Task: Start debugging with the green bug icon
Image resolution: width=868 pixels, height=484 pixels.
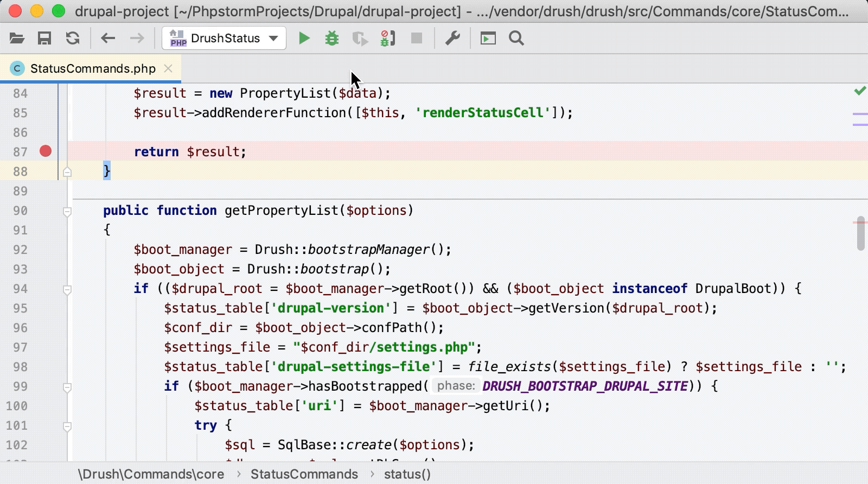Action: click(x=332, y=39)
